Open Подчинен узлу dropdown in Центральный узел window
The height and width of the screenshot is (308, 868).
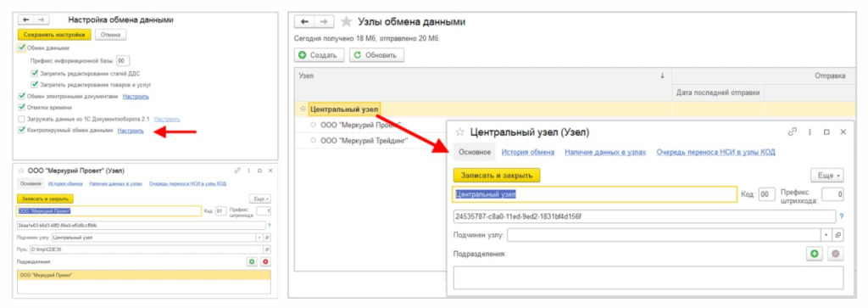pyautogui.click(x=826, y=235)
